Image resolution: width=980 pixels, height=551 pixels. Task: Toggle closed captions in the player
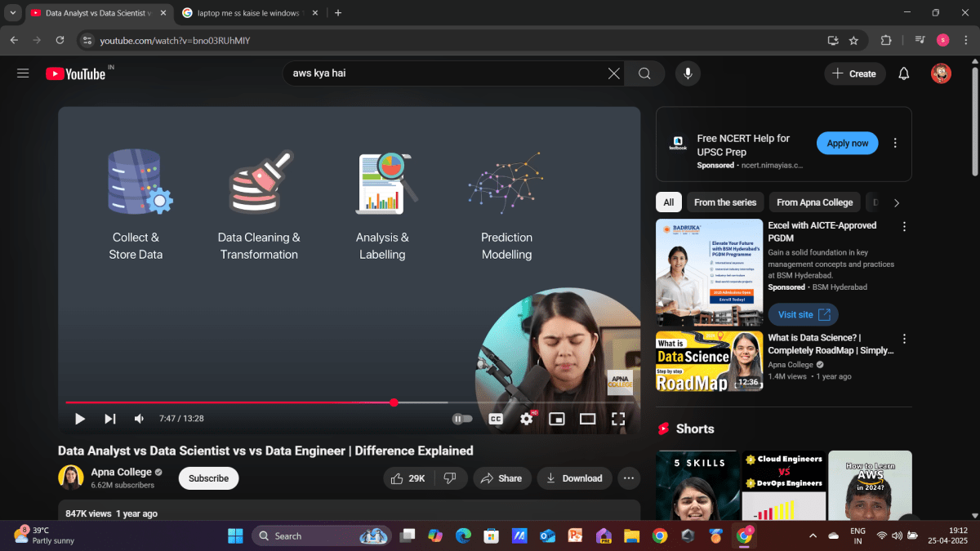[496, 419]
